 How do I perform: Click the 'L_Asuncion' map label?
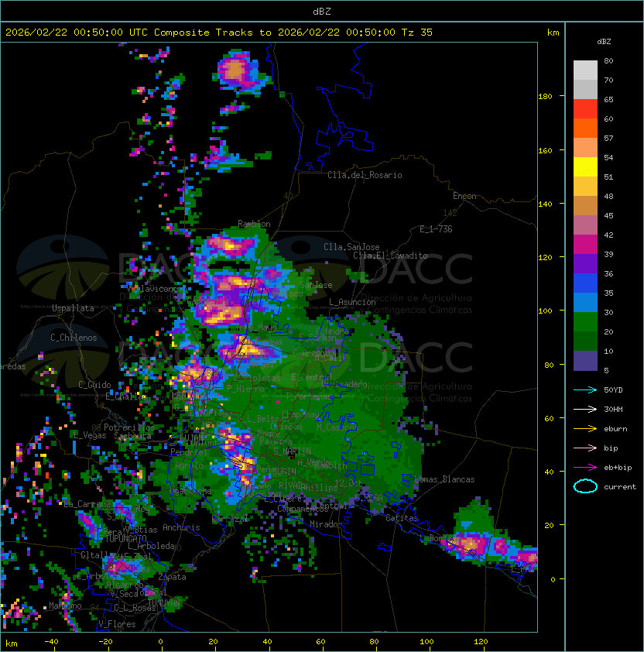[x=352, y=302]
